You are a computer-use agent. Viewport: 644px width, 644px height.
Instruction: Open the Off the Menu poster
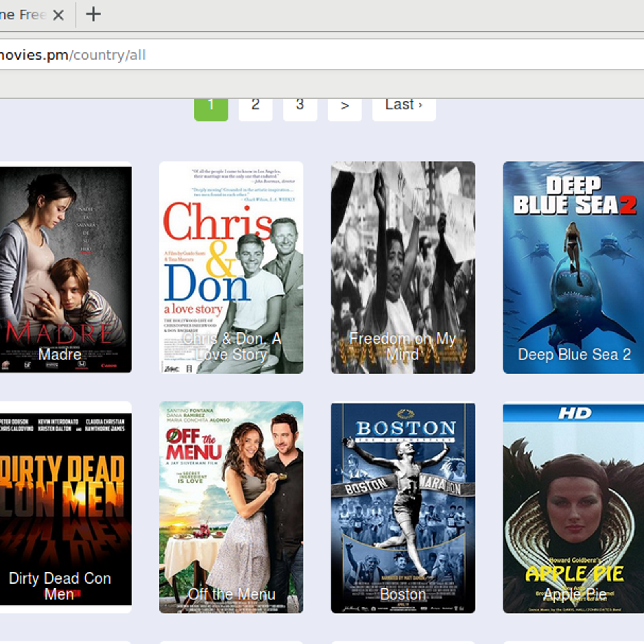point(231,508)
